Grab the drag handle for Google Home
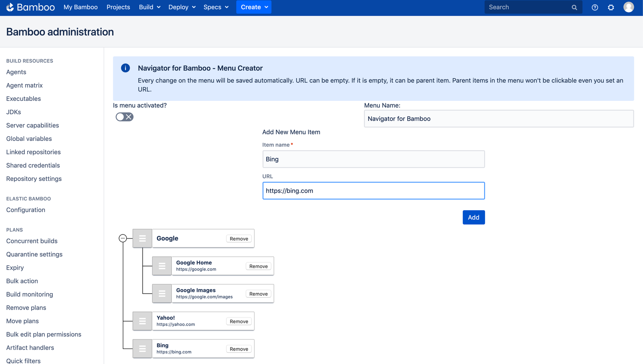The height and width of the screenshot is (364, 643). [x=162, y=266]
